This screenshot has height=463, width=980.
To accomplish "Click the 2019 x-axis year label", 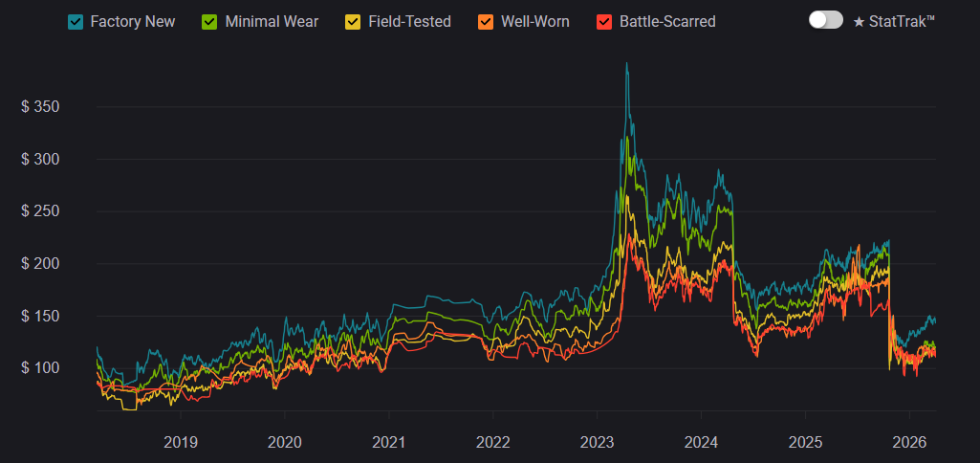I will pos(181,443).
